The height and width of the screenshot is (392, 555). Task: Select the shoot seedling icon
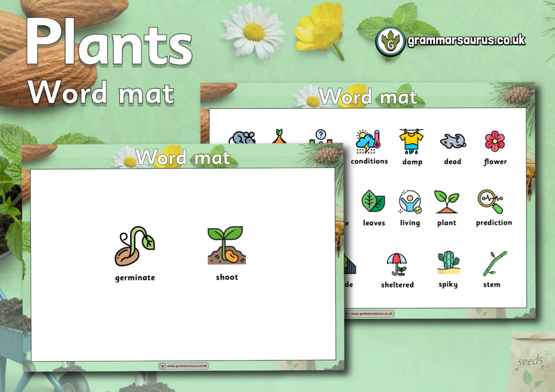pyautogui.click(x=227, y=245)
